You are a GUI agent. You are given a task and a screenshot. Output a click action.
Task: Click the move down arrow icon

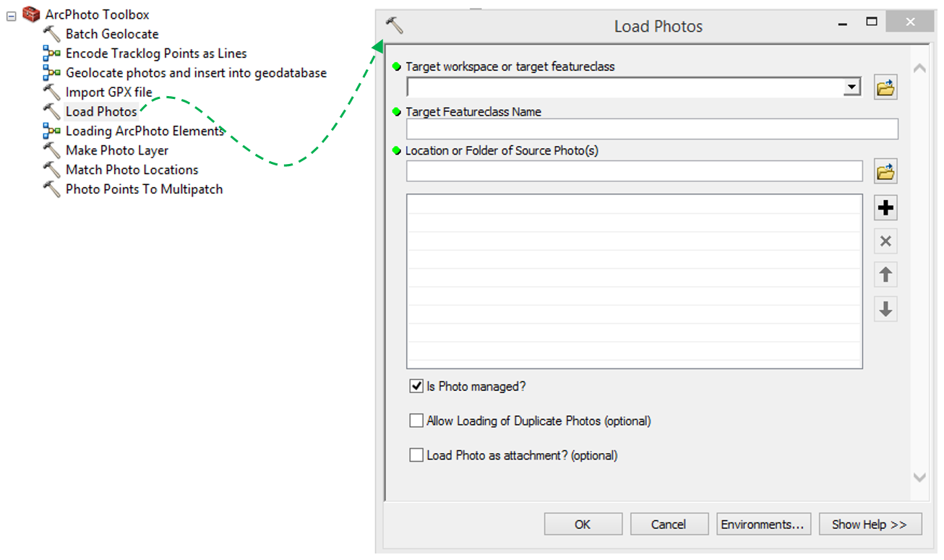point(885,309)
